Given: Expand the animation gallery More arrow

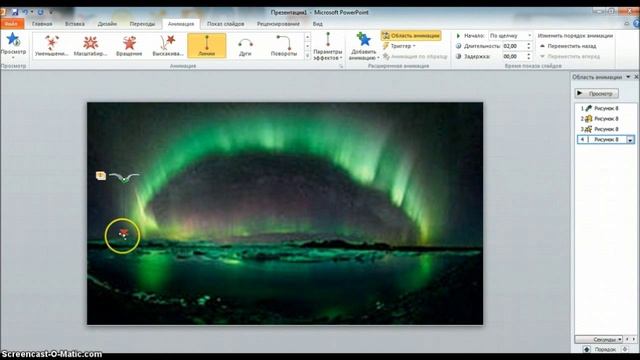Looking at the screenshot, I should click(307, 55).
